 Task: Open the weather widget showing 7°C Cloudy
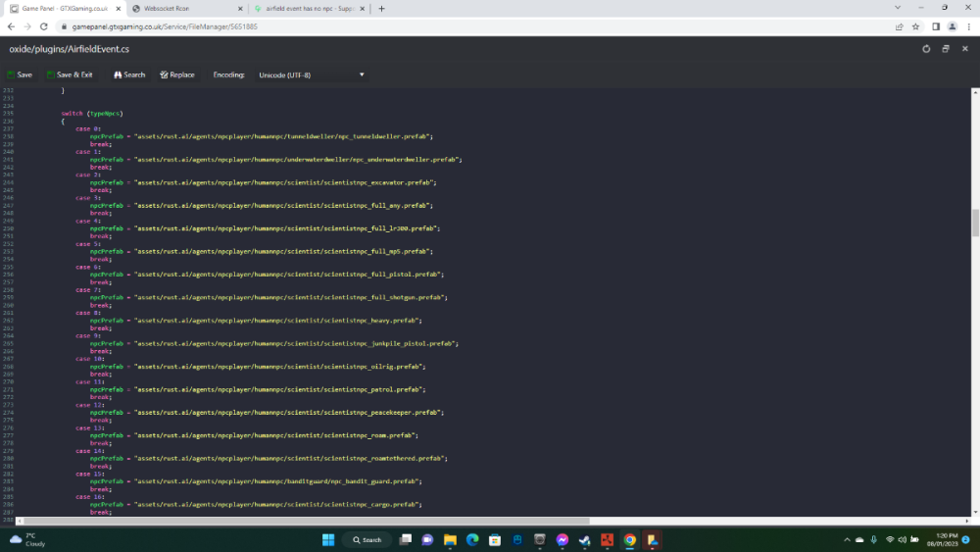(27, 539)
